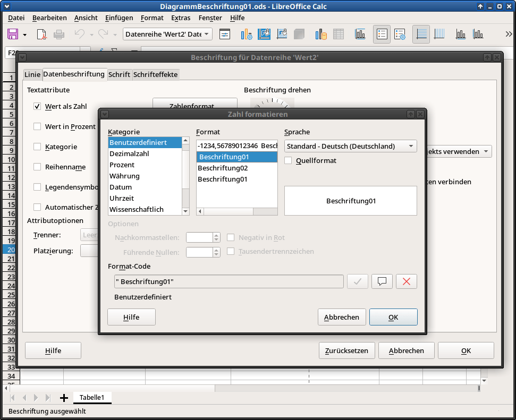Viewport: 516px width, 420px height.
Task: Click Abbrechen in Zahl formatieren dialog
Action: pyautogui.click(x=342, y=317)
